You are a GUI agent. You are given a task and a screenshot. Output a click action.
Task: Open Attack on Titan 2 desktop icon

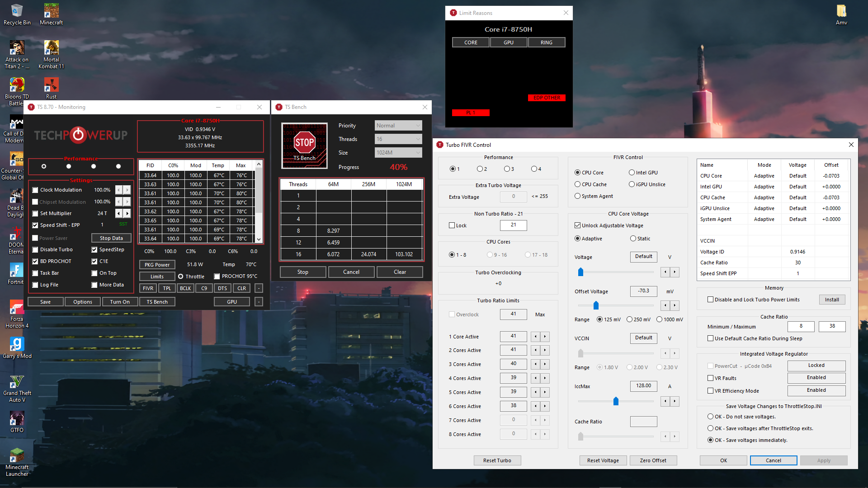(17, 55)
